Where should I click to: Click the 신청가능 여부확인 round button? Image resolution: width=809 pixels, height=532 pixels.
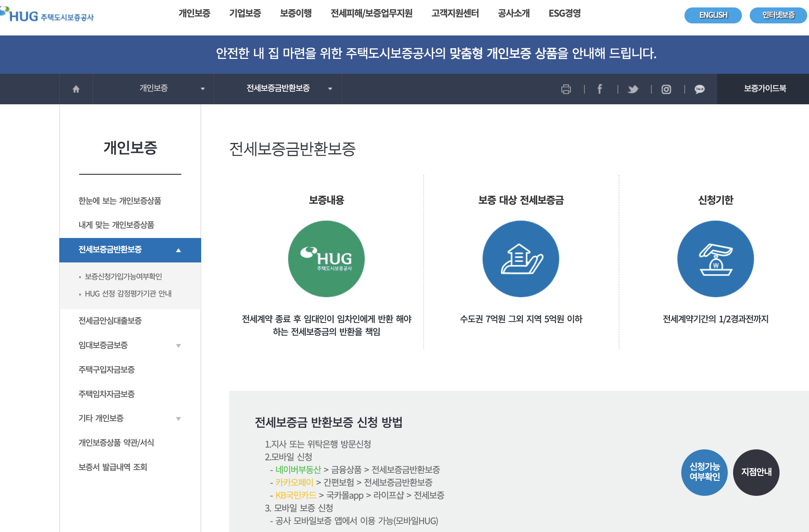click(x=704, y=472)
